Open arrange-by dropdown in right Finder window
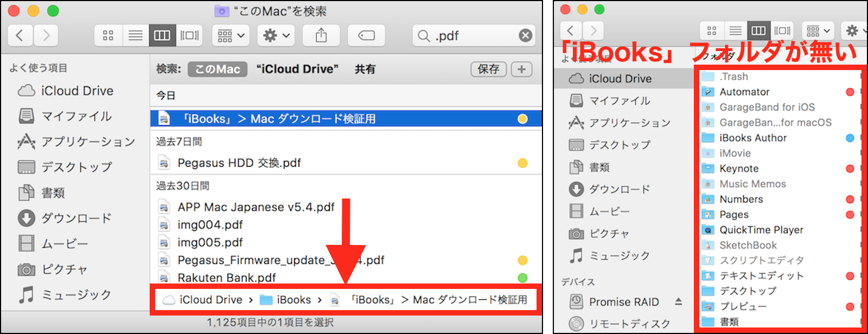The width and height of the screenshot is (868, 334). (818, 30)
